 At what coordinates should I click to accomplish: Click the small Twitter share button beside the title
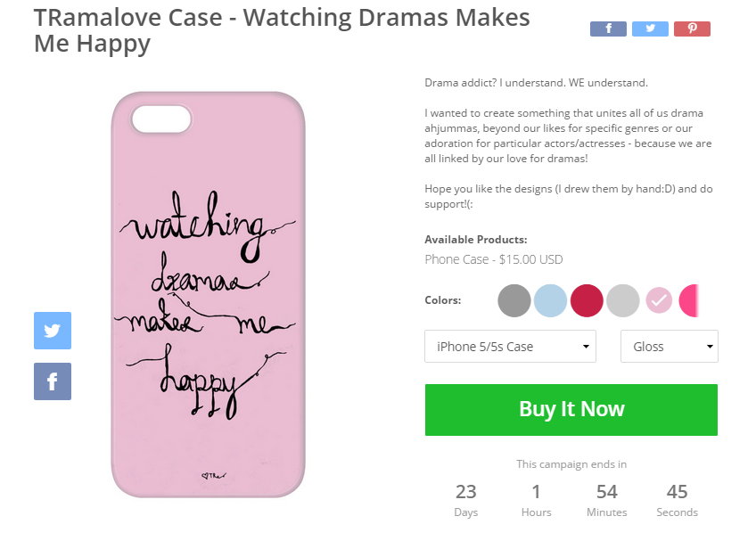coord(650,29)
